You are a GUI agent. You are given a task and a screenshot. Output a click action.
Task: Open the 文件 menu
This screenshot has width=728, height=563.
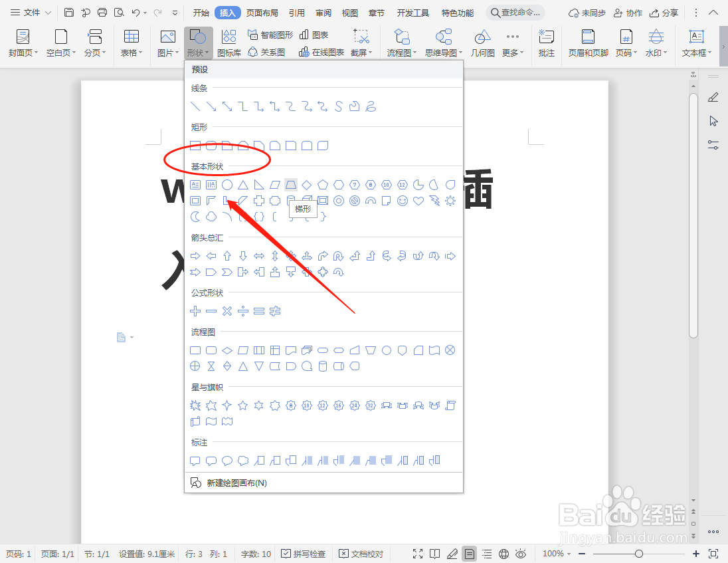point(31,13)
